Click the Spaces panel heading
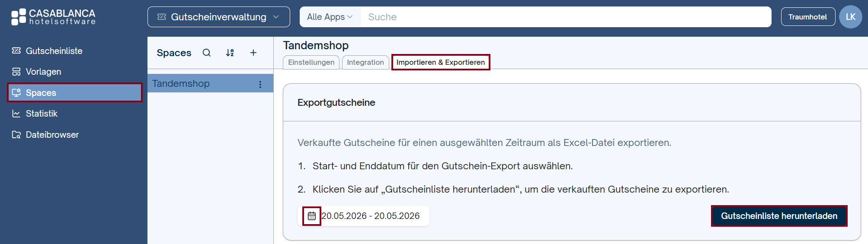The image size is (868, 244). [x=174, y=53]
